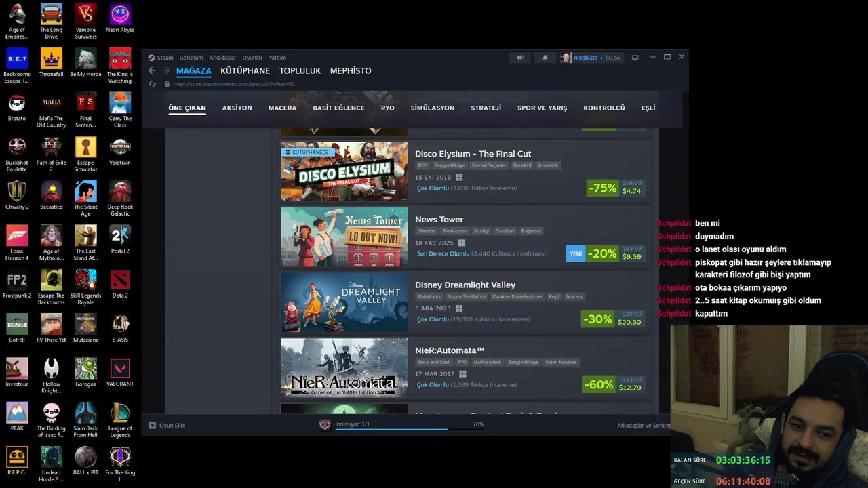868x488 pixels.
Task: Launch Path of Exile 2 shortcut
Action: tap(52, 154)
